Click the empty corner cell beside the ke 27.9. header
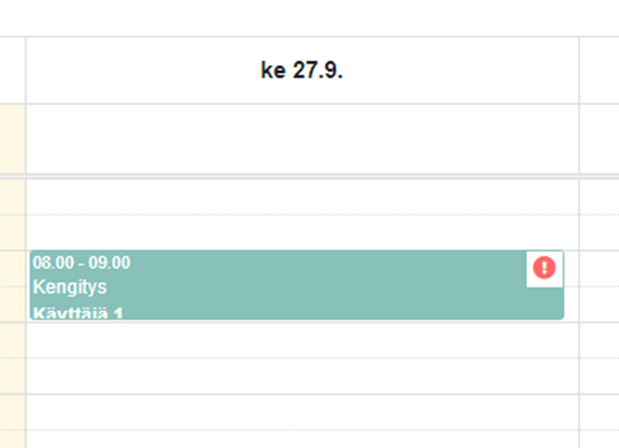Viewport: 619px width, 448px height. point(13,70)
